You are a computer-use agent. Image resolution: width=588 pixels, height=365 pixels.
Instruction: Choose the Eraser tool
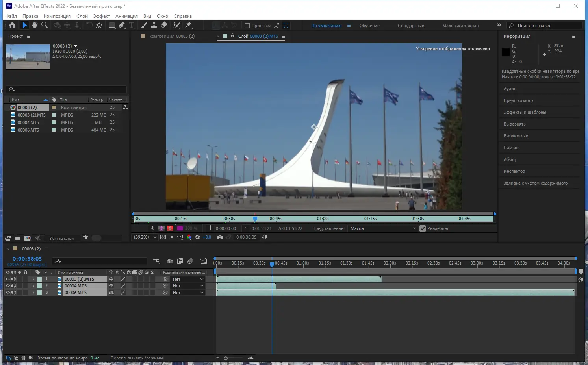[x=164, y=25]
